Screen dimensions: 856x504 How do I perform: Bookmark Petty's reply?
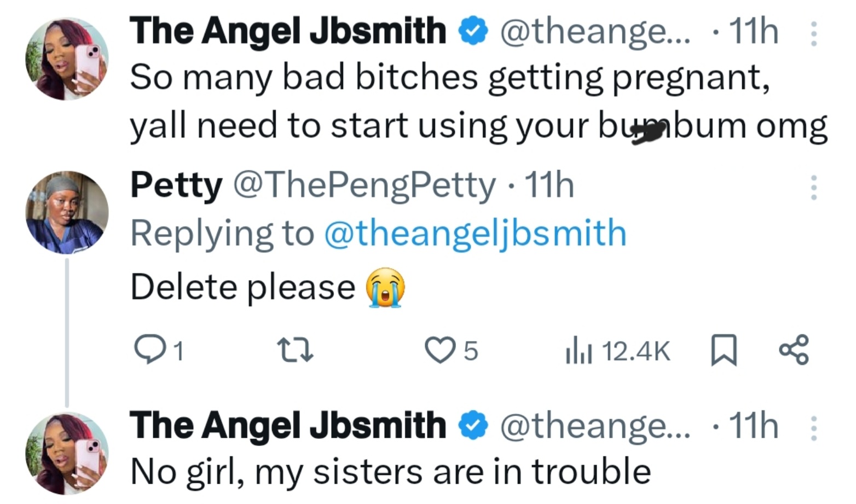[725, 350]
